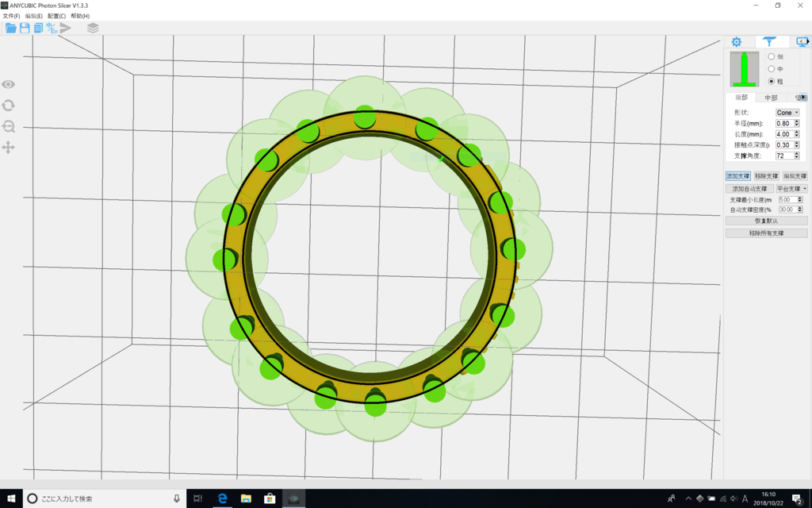Click the 移除所有支撑 button
812x508 pixels.
pos(767,233)
